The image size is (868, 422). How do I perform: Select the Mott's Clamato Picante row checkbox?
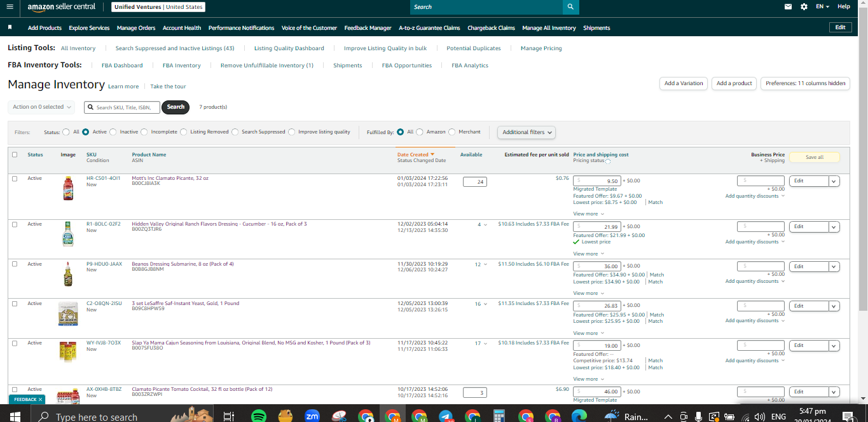15,179
